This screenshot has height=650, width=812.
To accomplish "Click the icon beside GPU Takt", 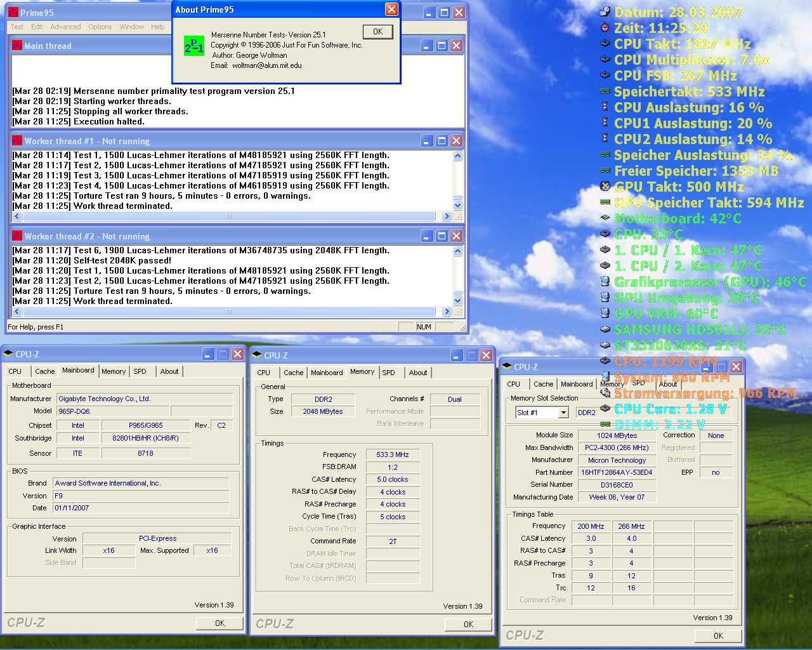I will pos(605,186).
